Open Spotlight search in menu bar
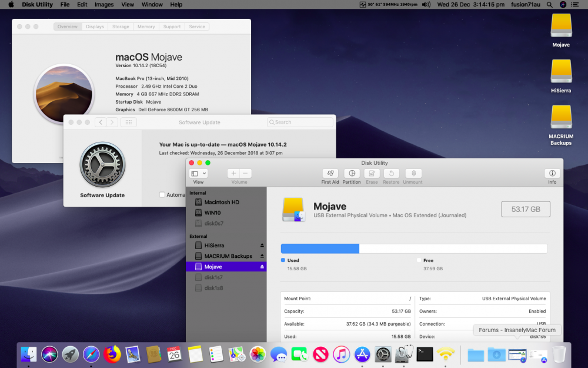The image size is (588, 368). pyautogui.click(x=549, y=5)
